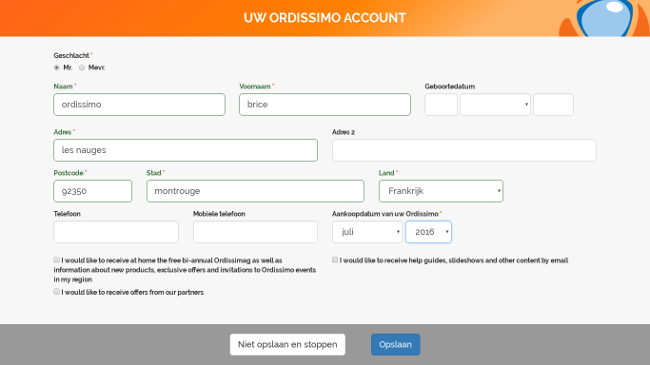This screenshot has height=365, width=650.
Task: Open the purchase year dropdown showing 2016
Action: point(429,232)
